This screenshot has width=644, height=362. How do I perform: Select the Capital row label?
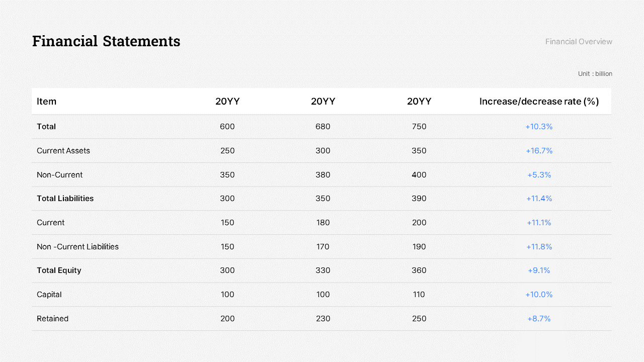[x=49, y=295]
